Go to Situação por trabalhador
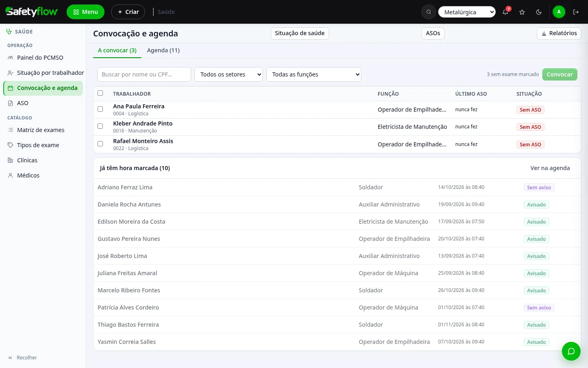The height and width of the screenshot is (368, 588). tap(43, 73)
